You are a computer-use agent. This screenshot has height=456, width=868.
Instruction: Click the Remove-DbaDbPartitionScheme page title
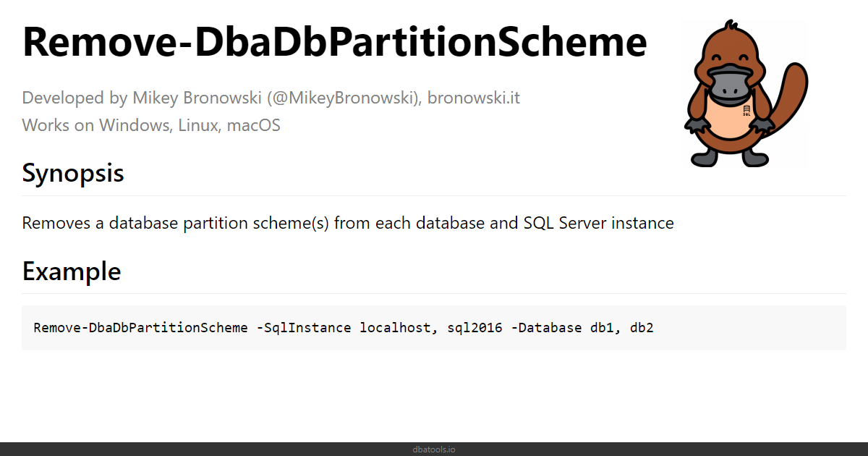pyautogui.click(x=335, y=42)
